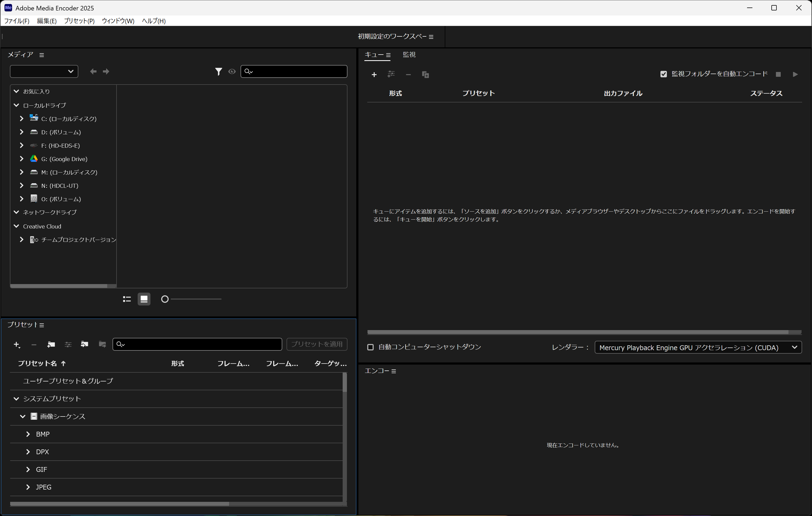Viewport: 812px width, 516px height.
Task: Click the add source plus icon in the queue
Action: coord(374,75)
